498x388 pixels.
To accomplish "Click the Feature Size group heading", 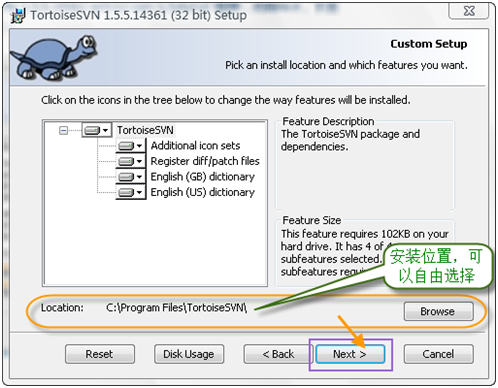I will click(312, 220).
